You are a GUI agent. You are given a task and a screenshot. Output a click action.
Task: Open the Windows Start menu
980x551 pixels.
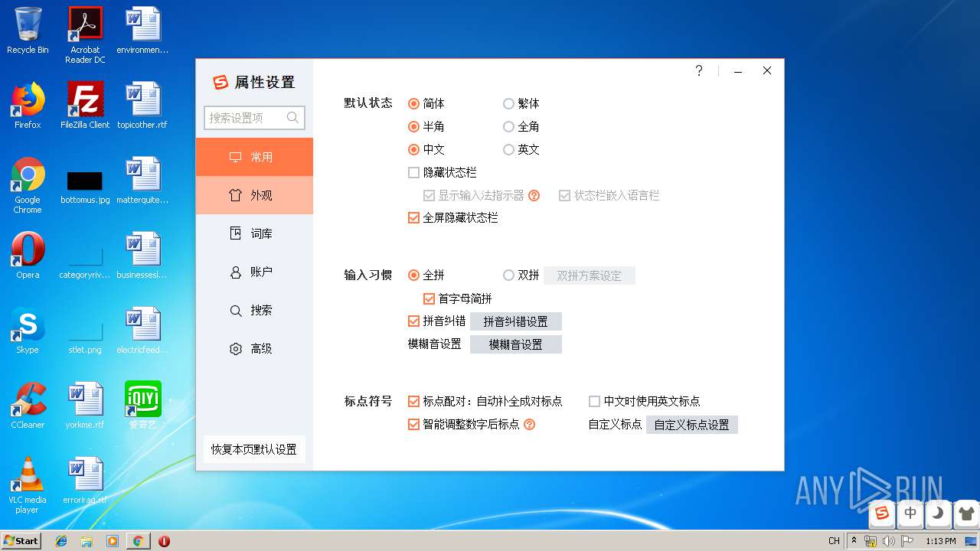21,541
